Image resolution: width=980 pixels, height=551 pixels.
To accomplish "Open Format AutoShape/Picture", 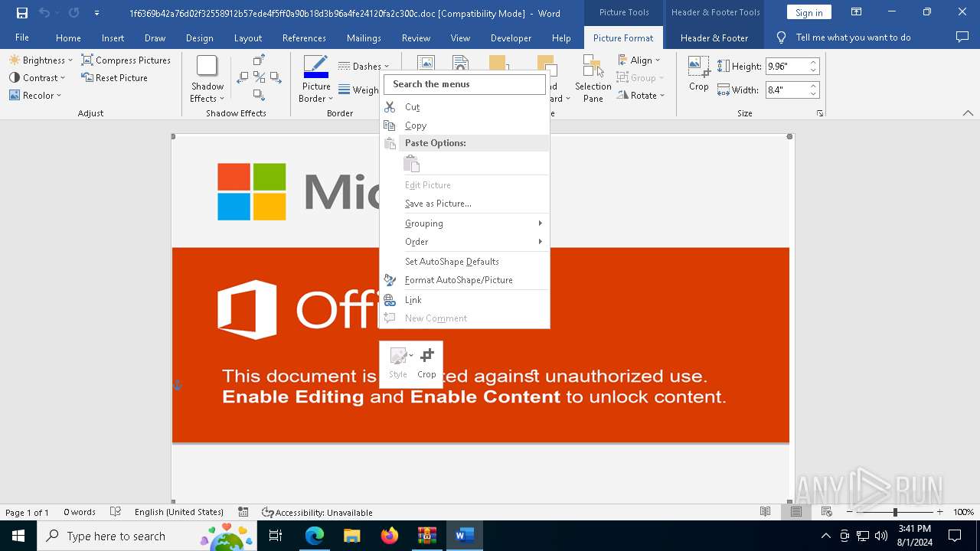I will [465, 280].
